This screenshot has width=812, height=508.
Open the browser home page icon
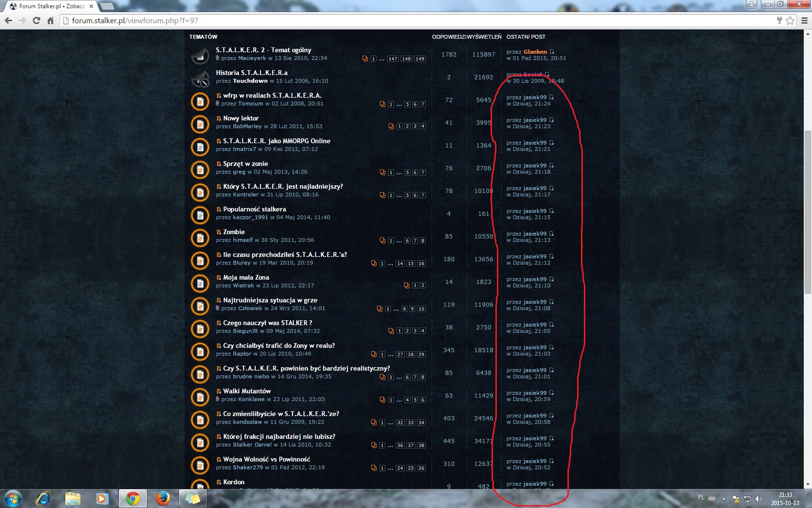point(50,20)
